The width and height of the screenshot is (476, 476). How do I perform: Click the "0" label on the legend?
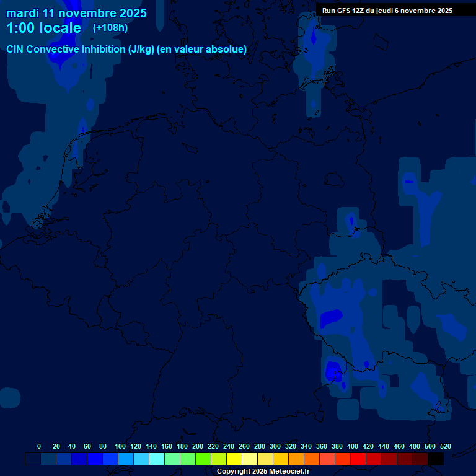point(39,447)
